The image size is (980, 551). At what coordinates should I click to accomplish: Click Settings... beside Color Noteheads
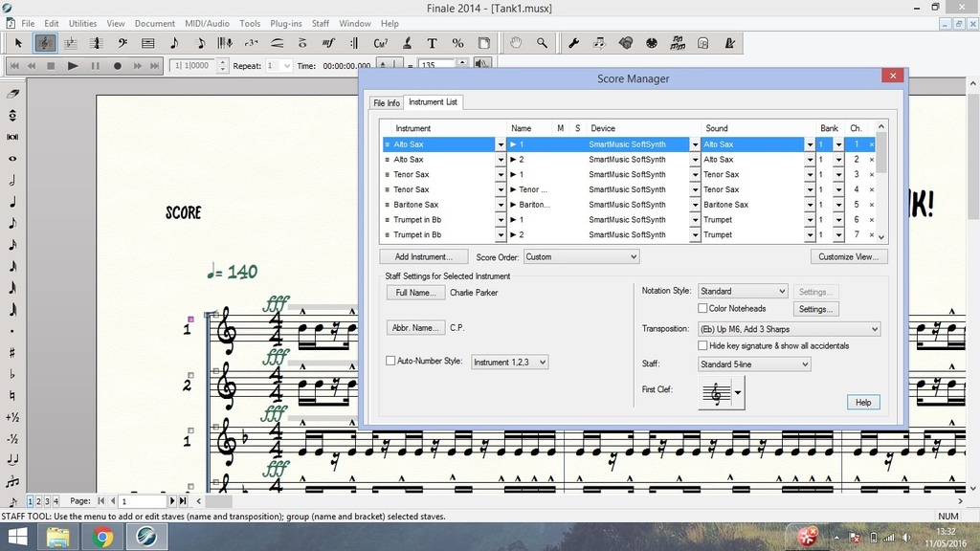pos(815,309)
